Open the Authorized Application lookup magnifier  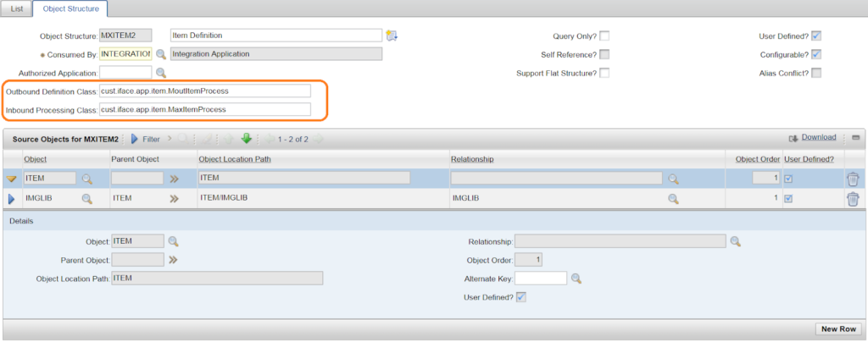point(160,72)
